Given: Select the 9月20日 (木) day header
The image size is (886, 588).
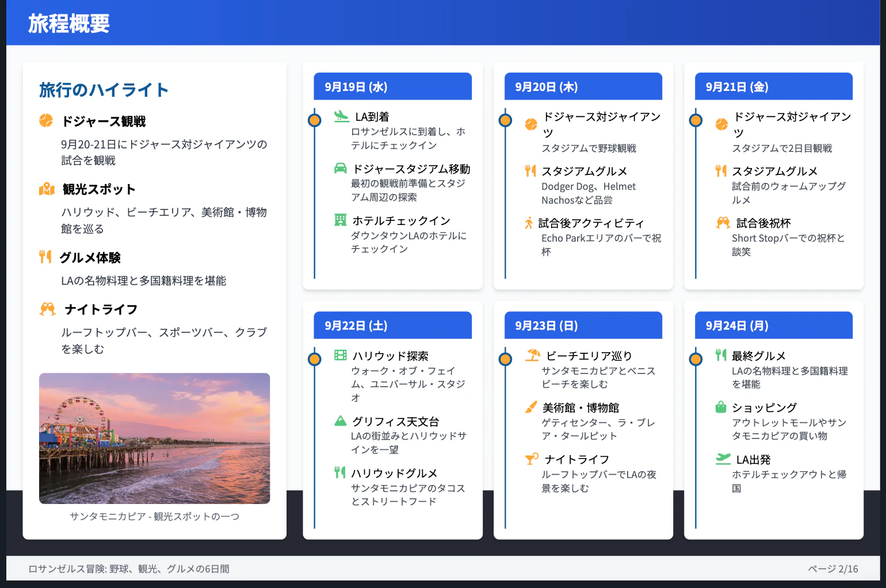Looking at the screenshot, I should [x=583, y=86].
